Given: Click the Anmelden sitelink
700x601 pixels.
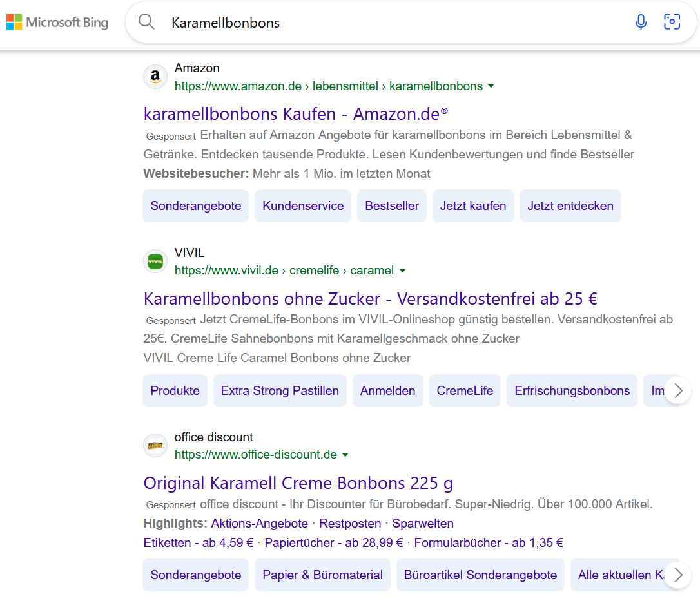Looking at the screenshot, I should [x=387, y=390].
